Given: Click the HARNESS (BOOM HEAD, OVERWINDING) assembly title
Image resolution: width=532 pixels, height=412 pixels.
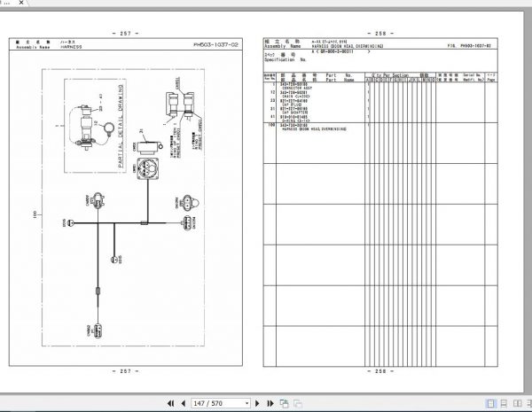Looking at the screenshot, I should point(348,46).
